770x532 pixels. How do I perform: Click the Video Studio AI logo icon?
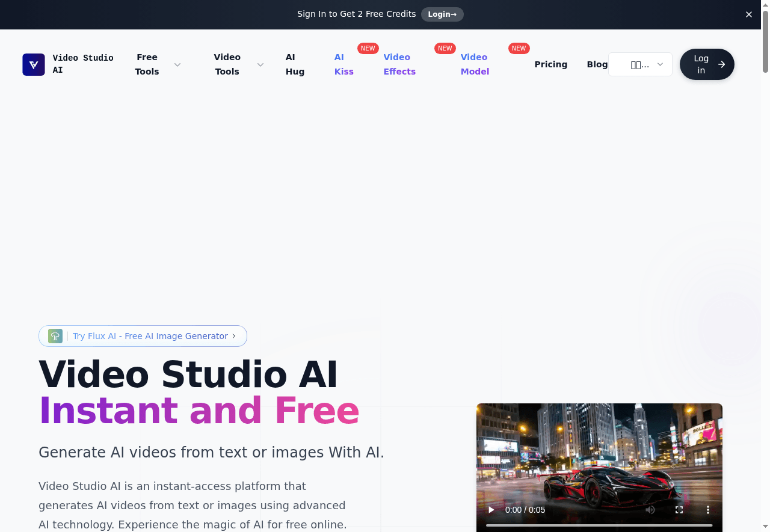tap(33, 64)
